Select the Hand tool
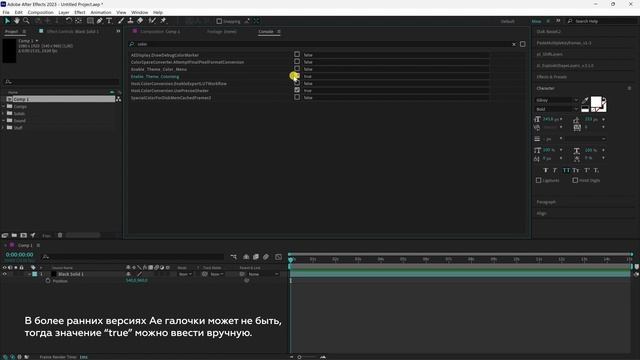 (x=17, y=21)
